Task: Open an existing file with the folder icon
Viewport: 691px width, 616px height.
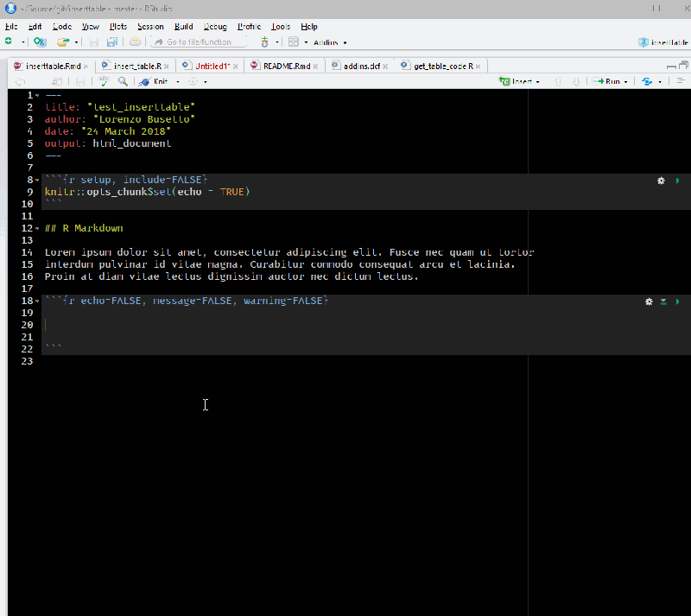Action: click(x=62, y=41)
